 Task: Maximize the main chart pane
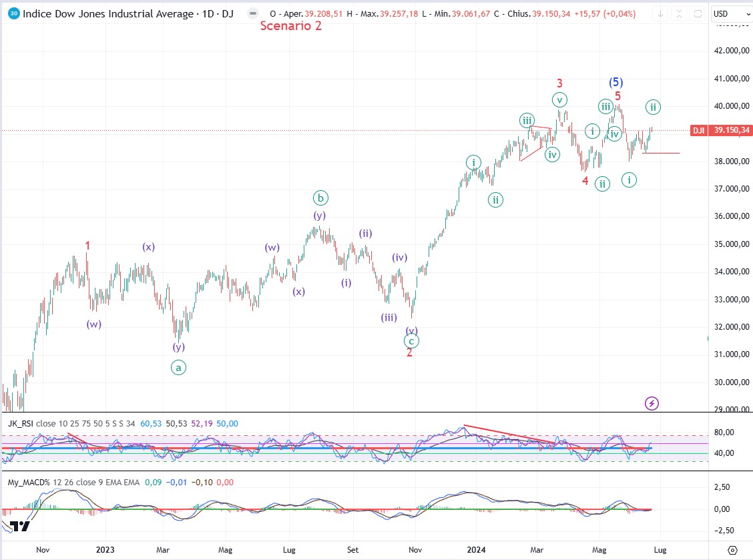click(x=698, y=13)
